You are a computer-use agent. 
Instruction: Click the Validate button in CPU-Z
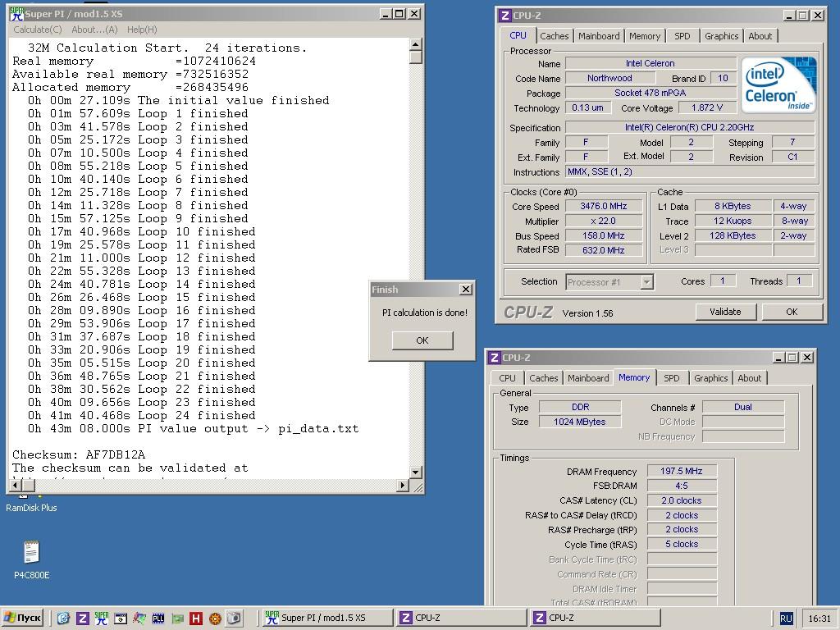click(725, 312)
